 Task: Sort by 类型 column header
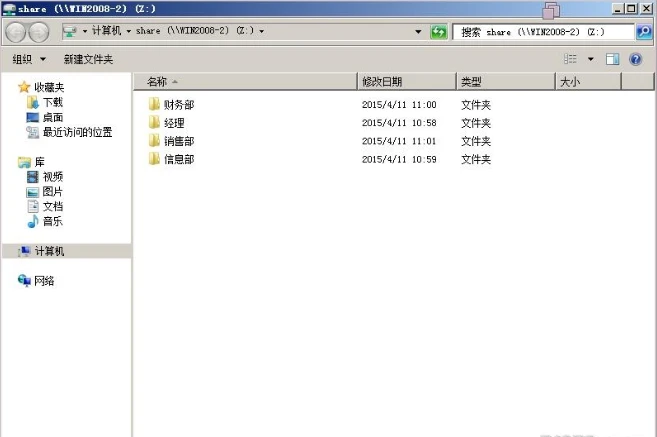coord(506,81)
